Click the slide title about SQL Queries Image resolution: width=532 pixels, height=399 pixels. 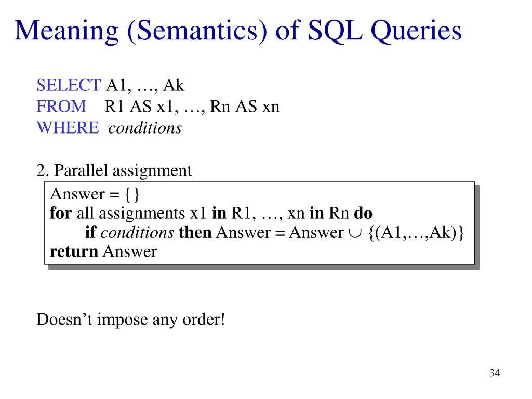pos(238,31)
